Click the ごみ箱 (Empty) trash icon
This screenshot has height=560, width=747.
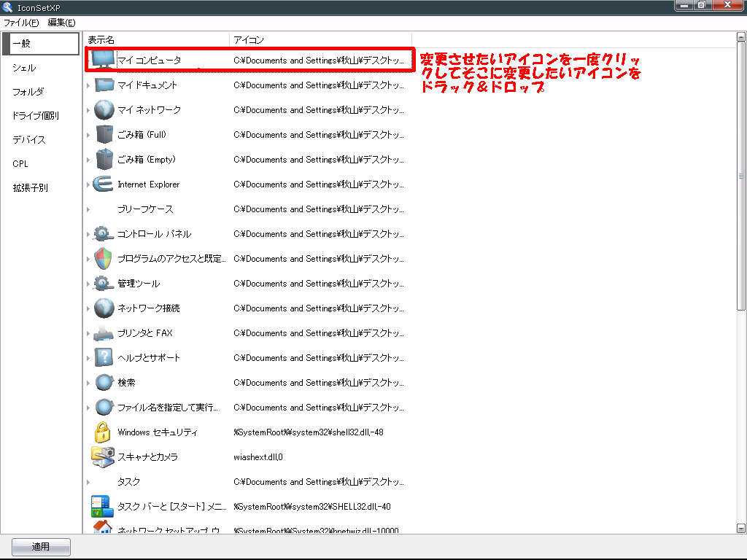(x=104, y=159)
